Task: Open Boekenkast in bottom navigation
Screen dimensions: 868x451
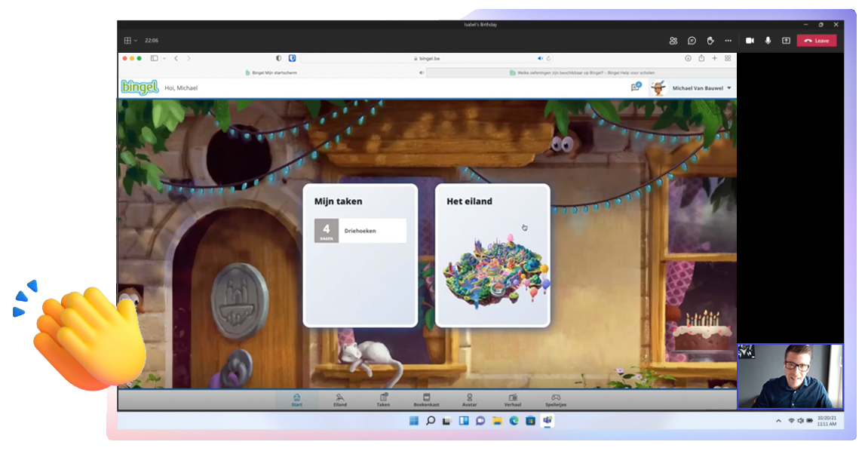Action: coord(426,400)
